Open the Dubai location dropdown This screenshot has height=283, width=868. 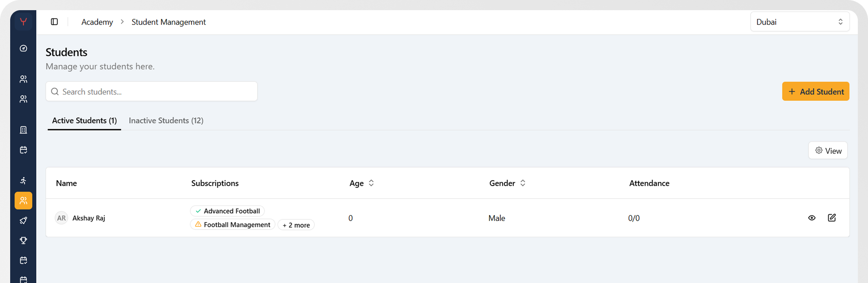[800, 22]
